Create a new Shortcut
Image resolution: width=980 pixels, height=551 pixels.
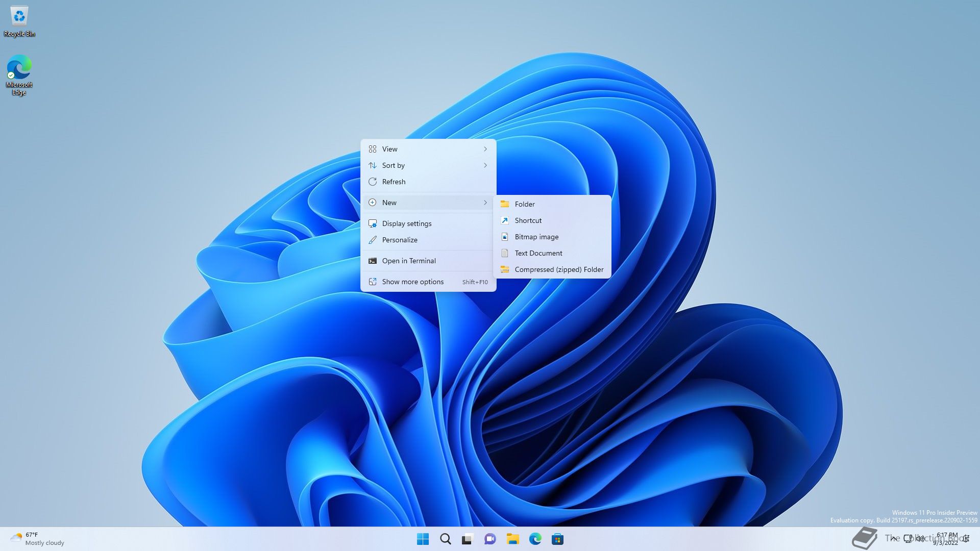pyautogui.click(x=552, y=220)
